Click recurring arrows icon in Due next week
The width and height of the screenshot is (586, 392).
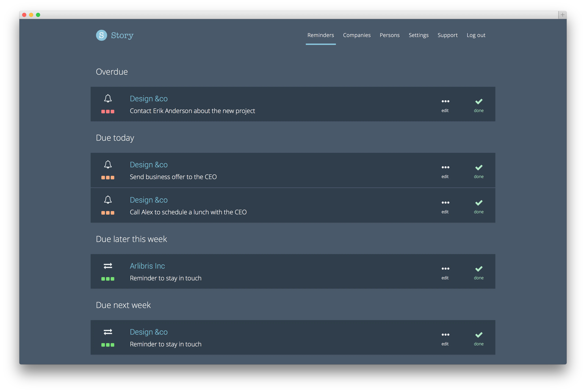108,332
